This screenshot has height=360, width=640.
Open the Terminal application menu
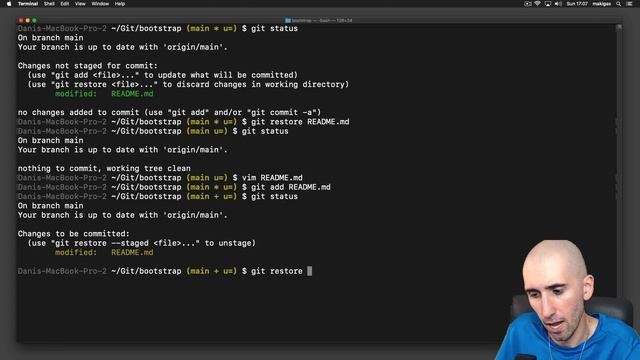tap(28, 4)
